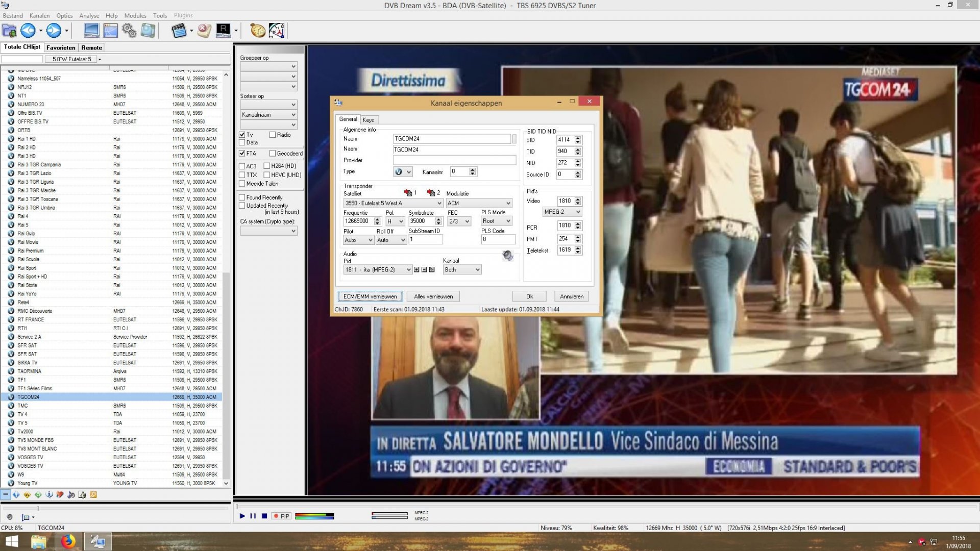Enable the Found Recently filter

point(242,197)
